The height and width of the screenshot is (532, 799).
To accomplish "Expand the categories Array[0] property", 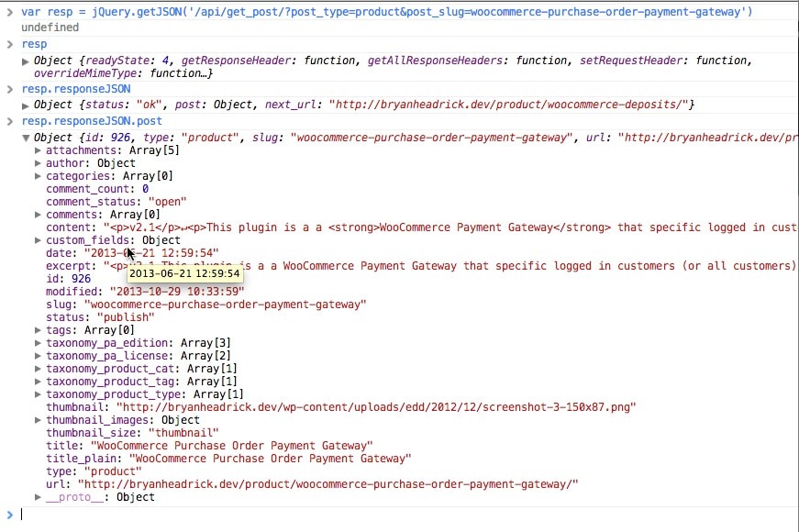I will (39, 176).
